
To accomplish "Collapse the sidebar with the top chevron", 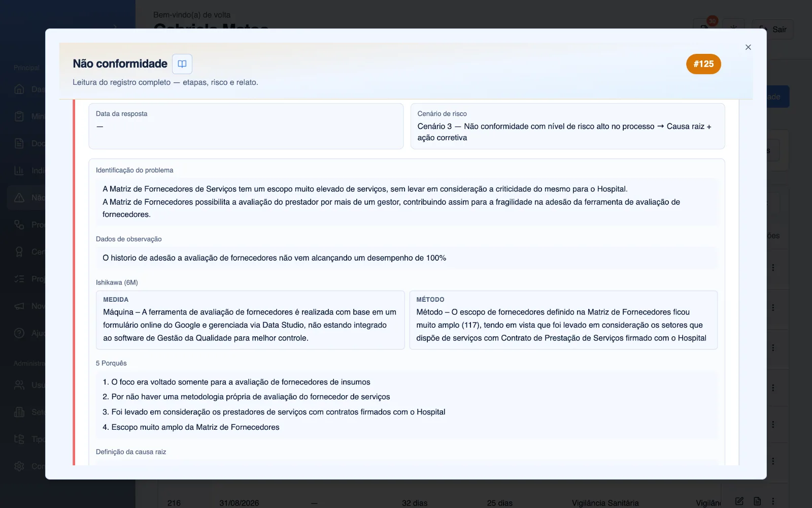I will (x=116, y=27).
